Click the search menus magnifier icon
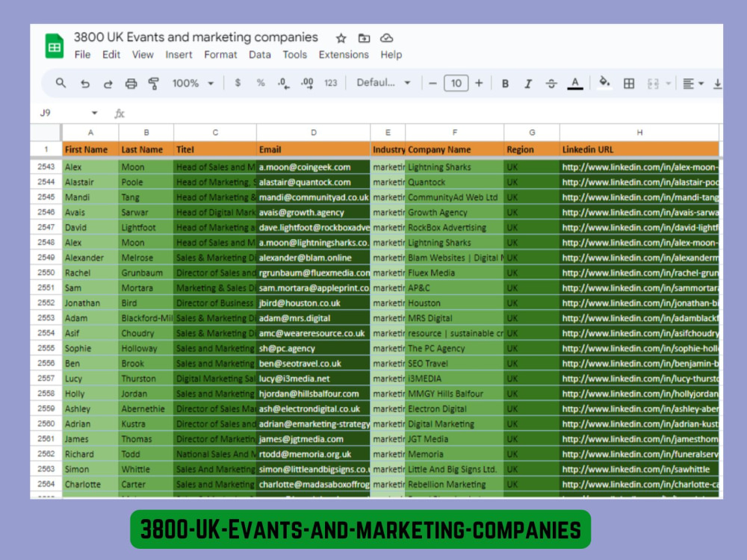Image resolution: width=747 pixels, height=560 pixels. pos(61,83)
